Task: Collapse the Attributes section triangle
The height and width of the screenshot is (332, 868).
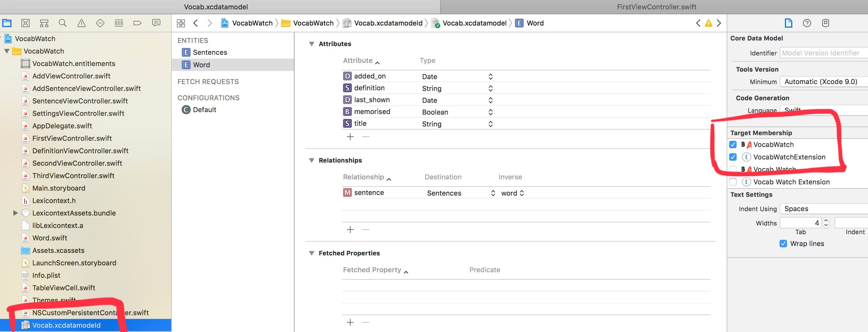Action: click(312, 44)
